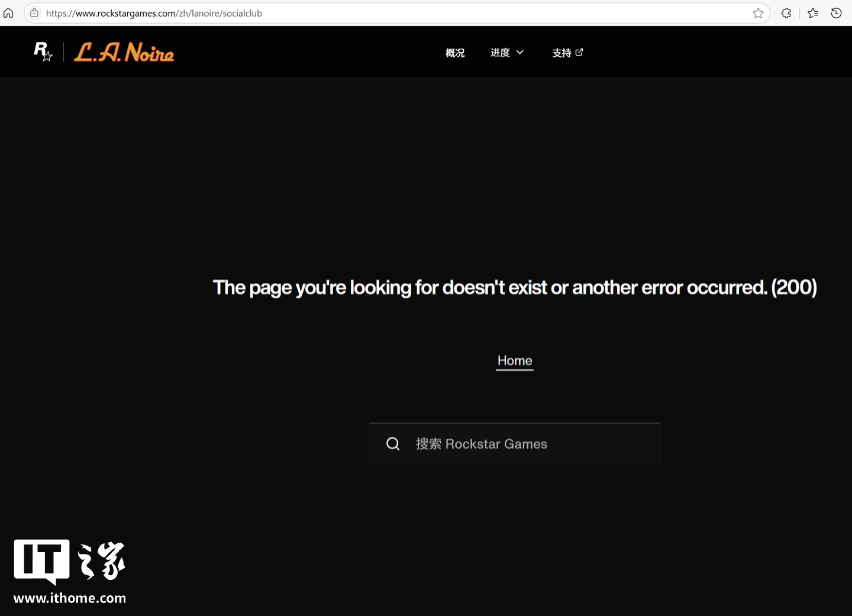This screenshot has width=852, height=616.
Task: Click the browser home icon
Action: (x=8, y=13)
